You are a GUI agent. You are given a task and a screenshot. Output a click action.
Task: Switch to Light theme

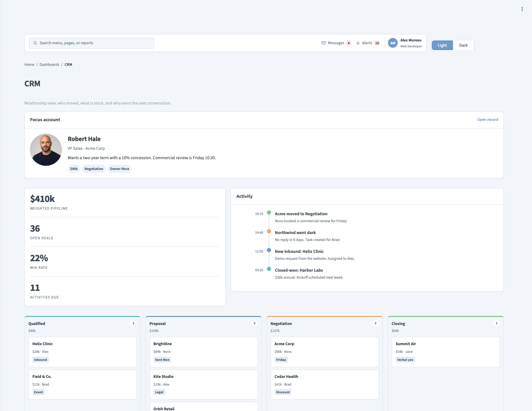[442, 45]
